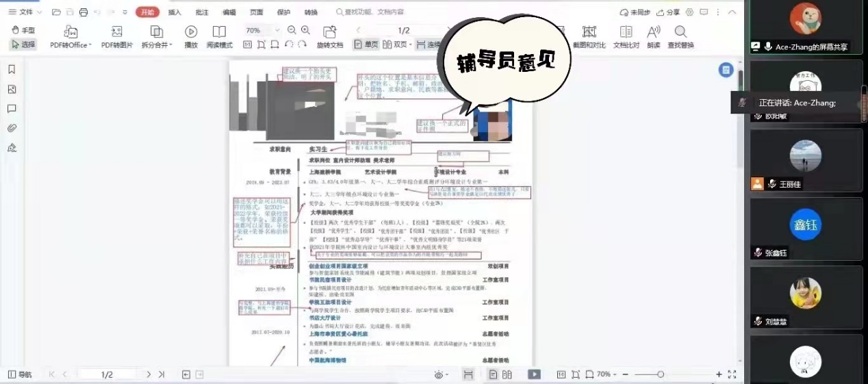Screen dimensions: 868x384
Task: Open the 插入 tab
Action: click(175, 12)
